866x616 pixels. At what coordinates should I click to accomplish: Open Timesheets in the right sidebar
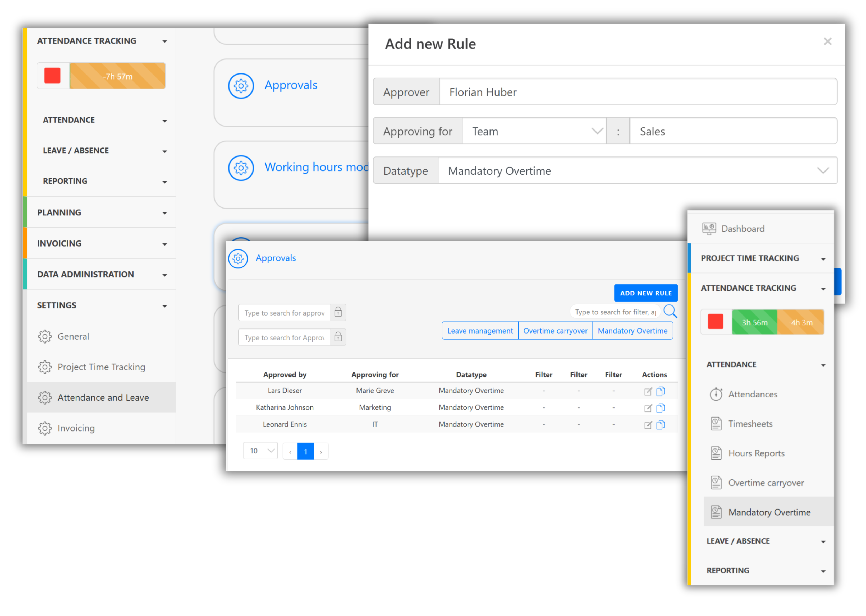(x=750, y=424)
